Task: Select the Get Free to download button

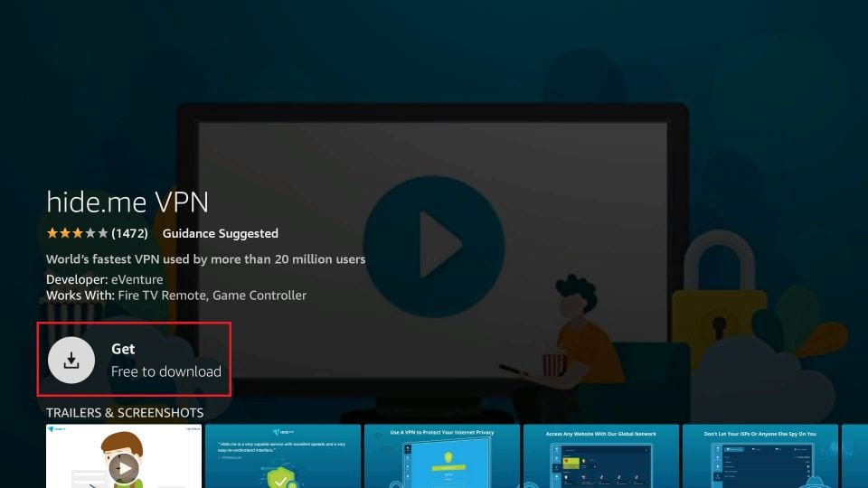Action: pos(134,360)
